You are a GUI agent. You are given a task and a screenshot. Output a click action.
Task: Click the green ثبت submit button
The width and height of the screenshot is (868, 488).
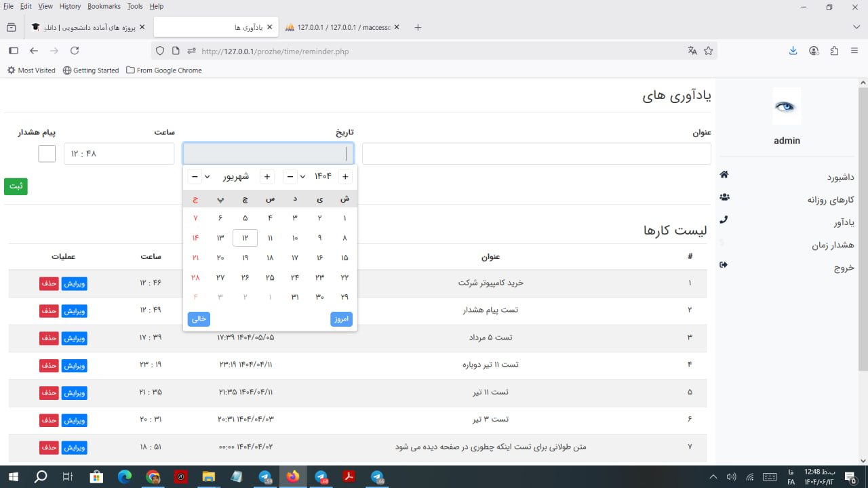click(16, 186)
